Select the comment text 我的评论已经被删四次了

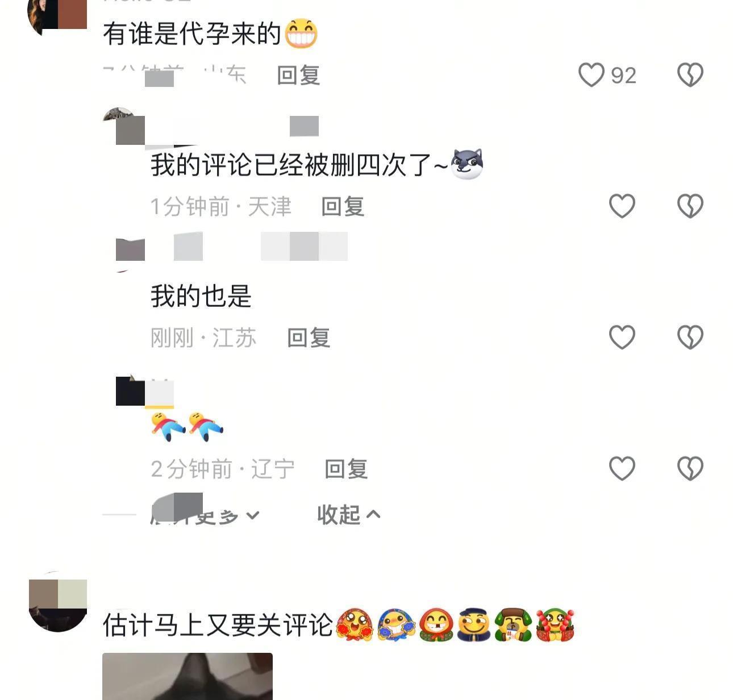291,165
